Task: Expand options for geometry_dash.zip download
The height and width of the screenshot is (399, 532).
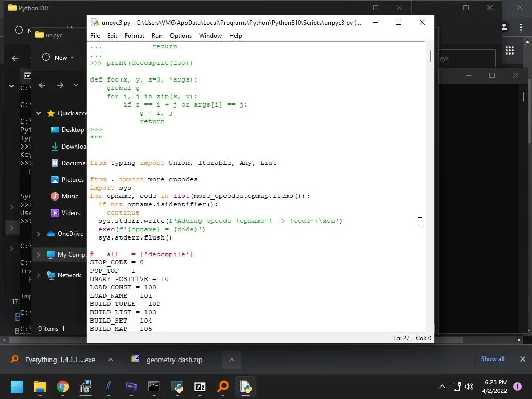Action: (x=232, y=360)
